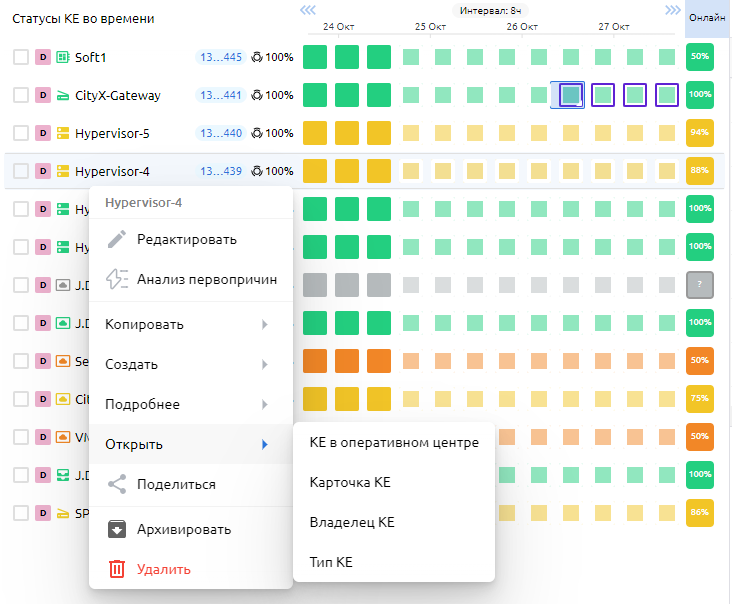The width and height of the screenshot is (732, 604).
Task: Click the archive box icon
Action: (x=117, y=529)
